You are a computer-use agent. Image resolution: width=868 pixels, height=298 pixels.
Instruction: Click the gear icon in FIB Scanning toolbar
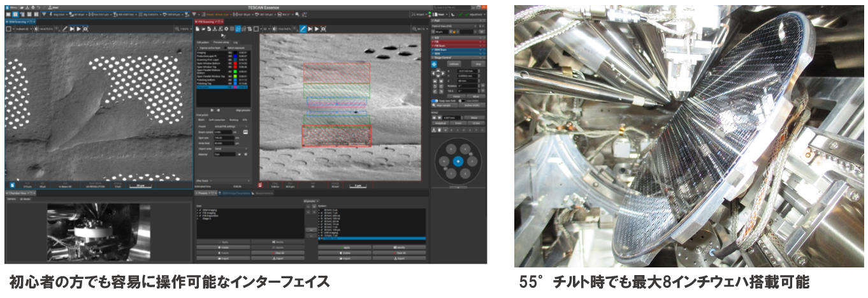[x=226, y=29]
